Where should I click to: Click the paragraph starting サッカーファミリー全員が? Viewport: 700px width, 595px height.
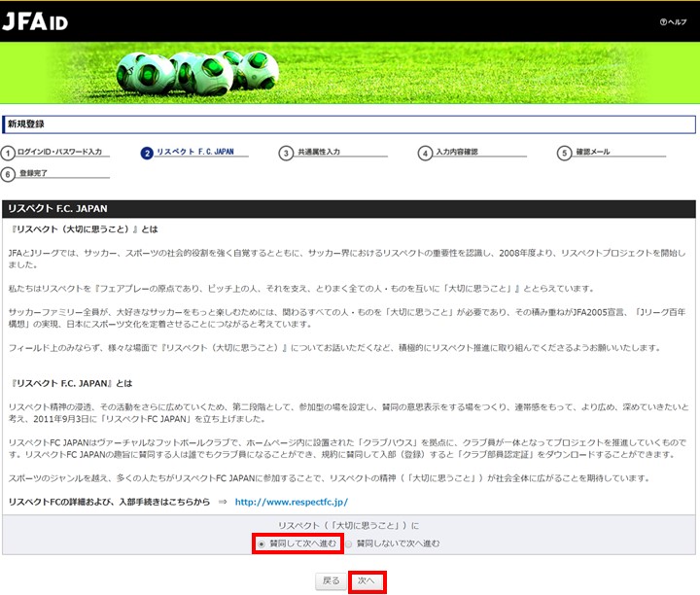347,318
